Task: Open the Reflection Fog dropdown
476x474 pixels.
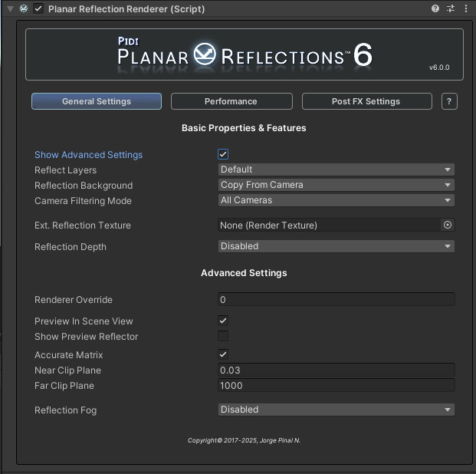Action: [336, 410]
